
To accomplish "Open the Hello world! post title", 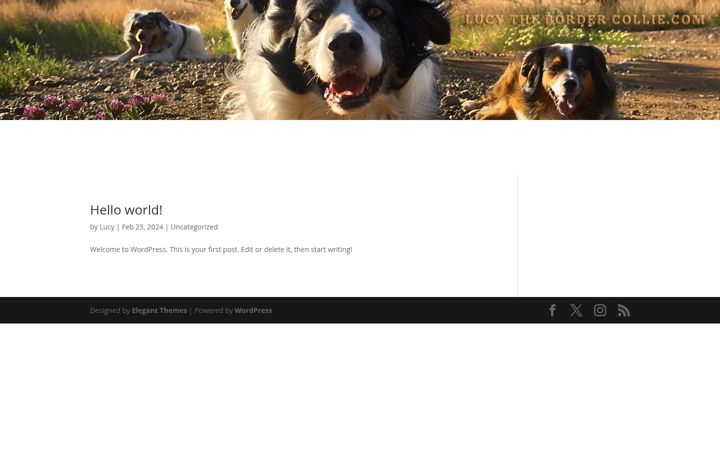I will [x=126, y=210].
